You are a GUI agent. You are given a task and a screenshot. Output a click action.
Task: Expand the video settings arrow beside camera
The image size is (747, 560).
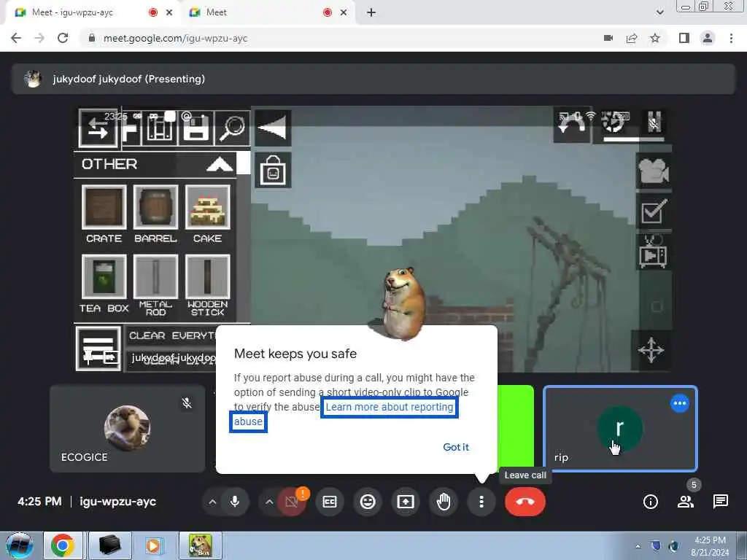click(x=269, y=502)
